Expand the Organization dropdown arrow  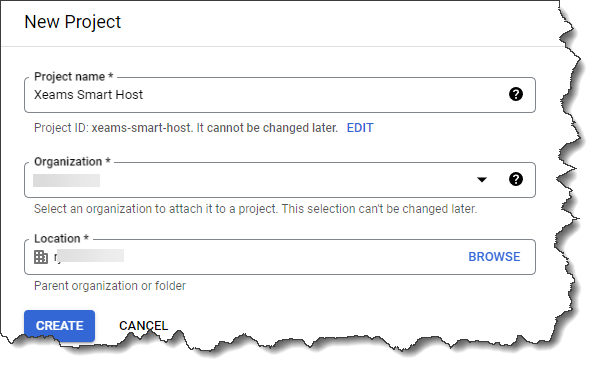[x=482, y=179]
